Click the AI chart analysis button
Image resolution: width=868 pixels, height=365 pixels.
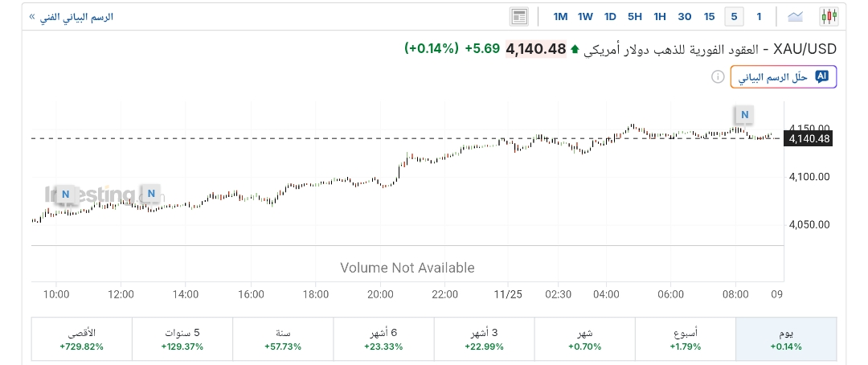pyautogui.click(x=784, y=77)
